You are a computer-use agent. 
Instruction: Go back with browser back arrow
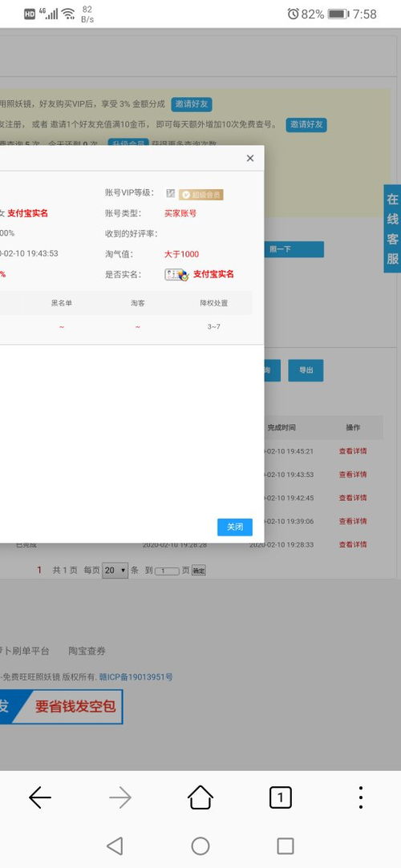40,797
